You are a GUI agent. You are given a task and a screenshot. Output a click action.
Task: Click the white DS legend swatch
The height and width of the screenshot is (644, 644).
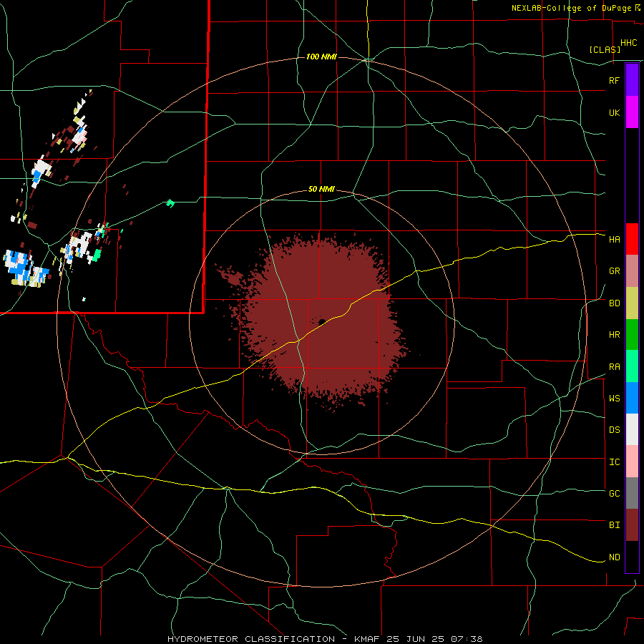[x=632, y=429]
